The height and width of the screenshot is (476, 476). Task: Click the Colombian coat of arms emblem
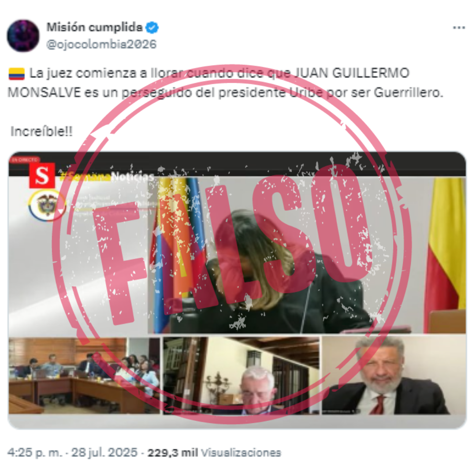(x=47, y=205)
